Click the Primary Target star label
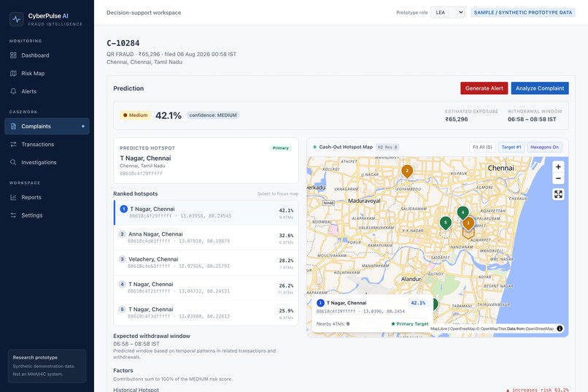 409,323
